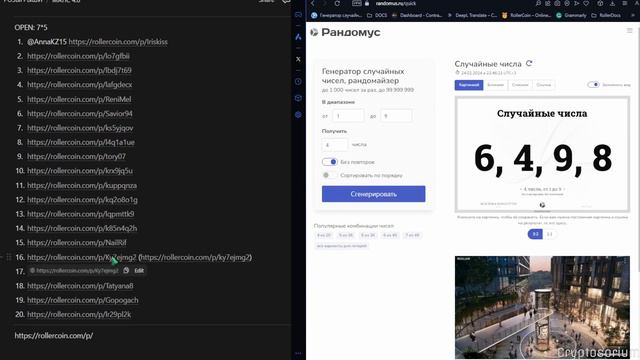Switch to fourth result view tab
Viewport: 640px width, 360px height.
click(544, 85)
